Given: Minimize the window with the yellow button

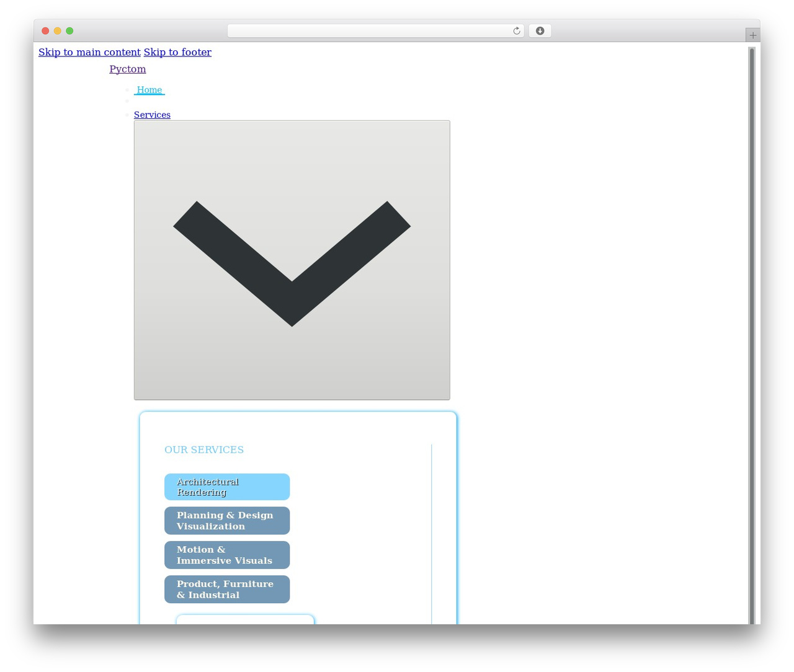Looking at the screenshot, I should [x=58, y=31].
